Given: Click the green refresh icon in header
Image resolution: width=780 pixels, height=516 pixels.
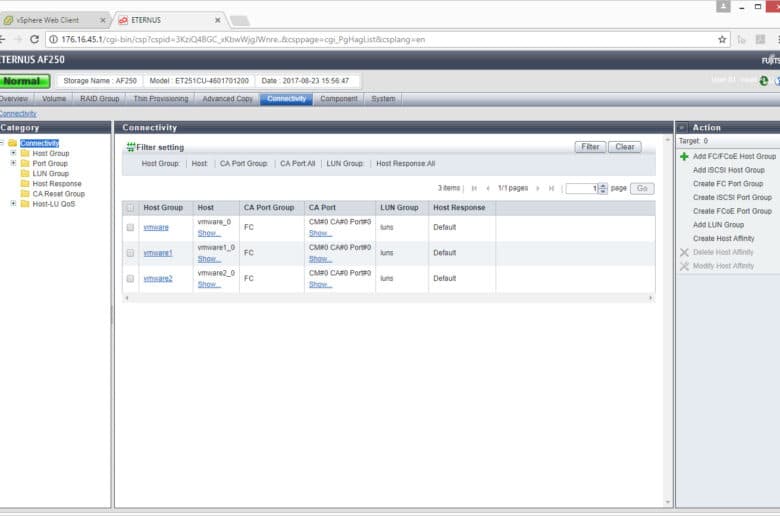Looking at the screenshot, I should pyautogui.click(x=764, y=81).
